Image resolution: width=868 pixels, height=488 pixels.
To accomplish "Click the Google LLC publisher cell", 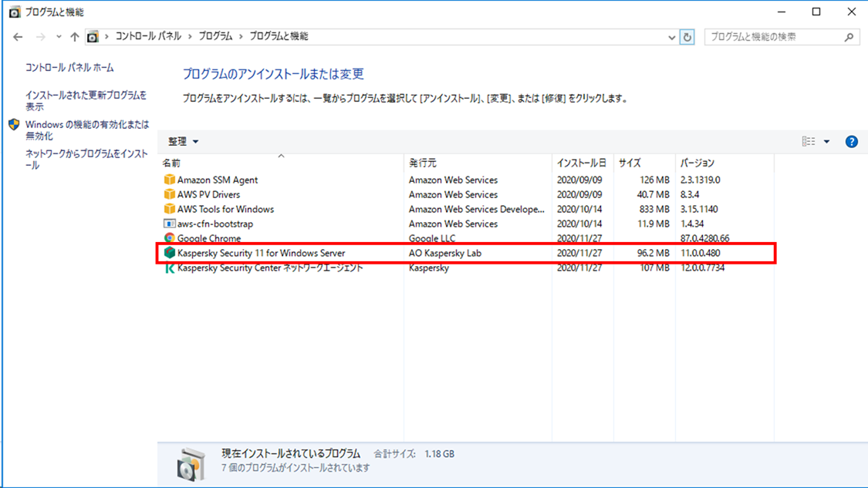I will click(x=432, y=238).
